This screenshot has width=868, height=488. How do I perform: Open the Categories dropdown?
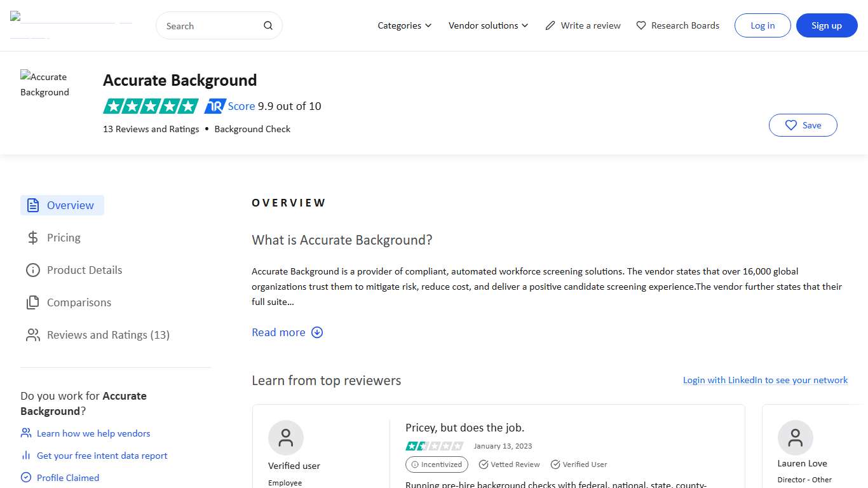pos(404,25)
